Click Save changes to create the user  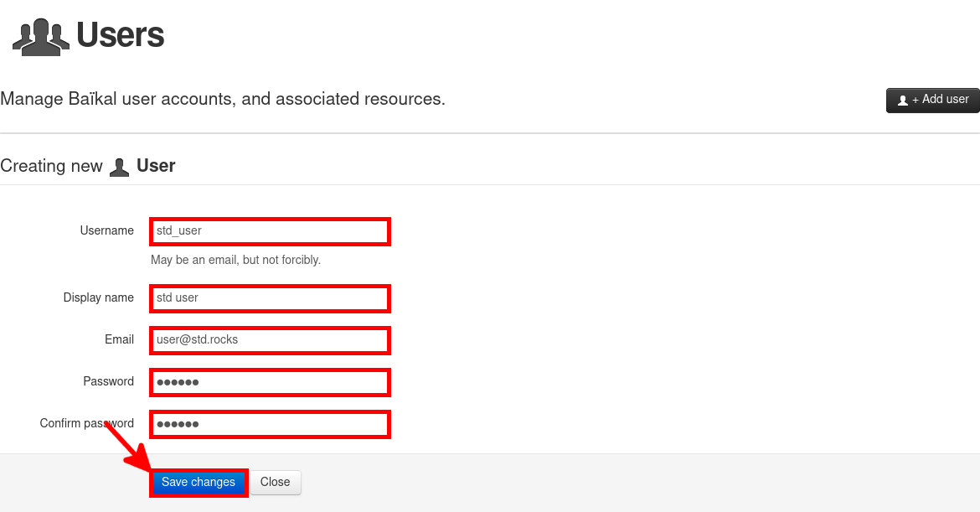[x=199, y=482]
